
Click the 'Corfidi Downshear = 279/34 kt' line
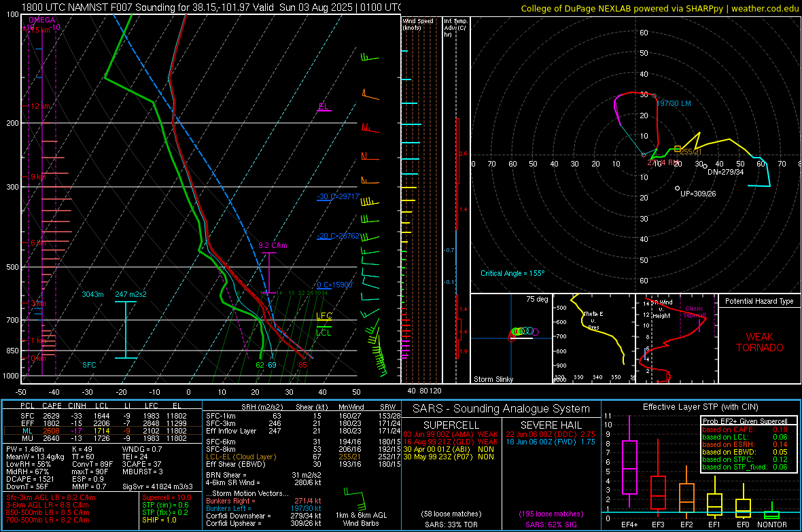click(264, 516)
